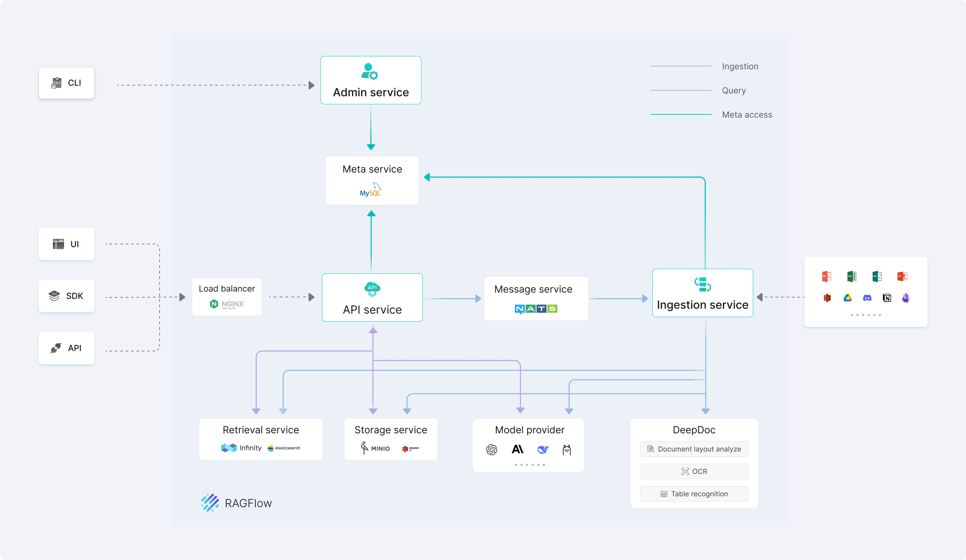This screenshot has width=966, height=560.
Task: Click the PPT presentation file icon
Action: click(902, 276)
